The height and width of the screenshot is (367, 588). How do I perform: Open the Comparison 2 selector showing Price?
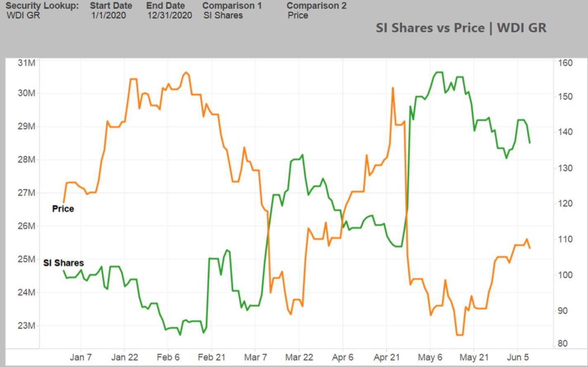(297, 16)
